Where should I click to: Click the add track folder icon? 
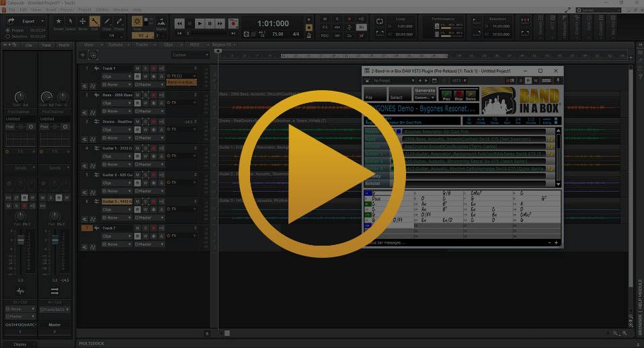point(93,55)
